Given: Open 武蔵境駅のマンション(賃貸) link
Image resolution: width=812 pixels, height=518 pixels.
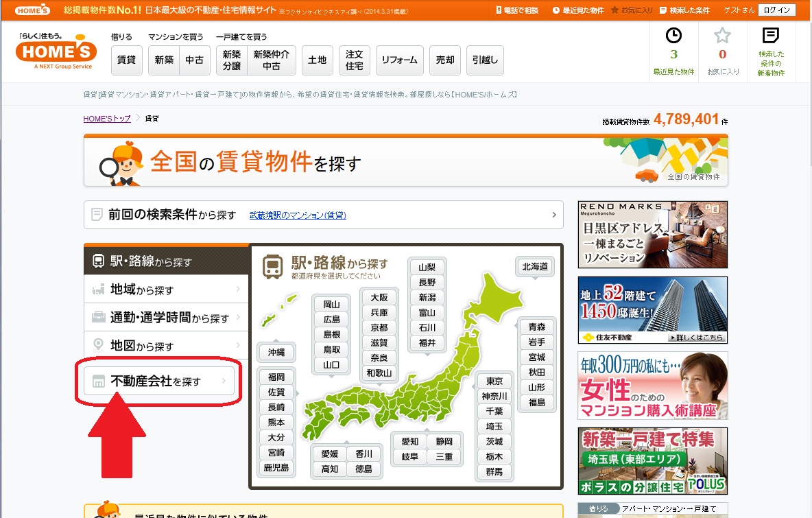Looking at the screenshot, I should tap(298, 215).
